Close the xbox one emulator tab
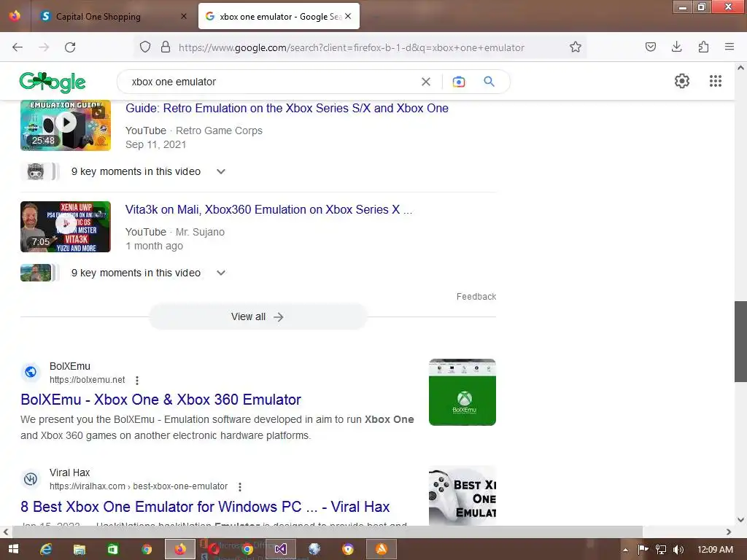The width and height of the screenshot is (747, 560). coord(348,16)
